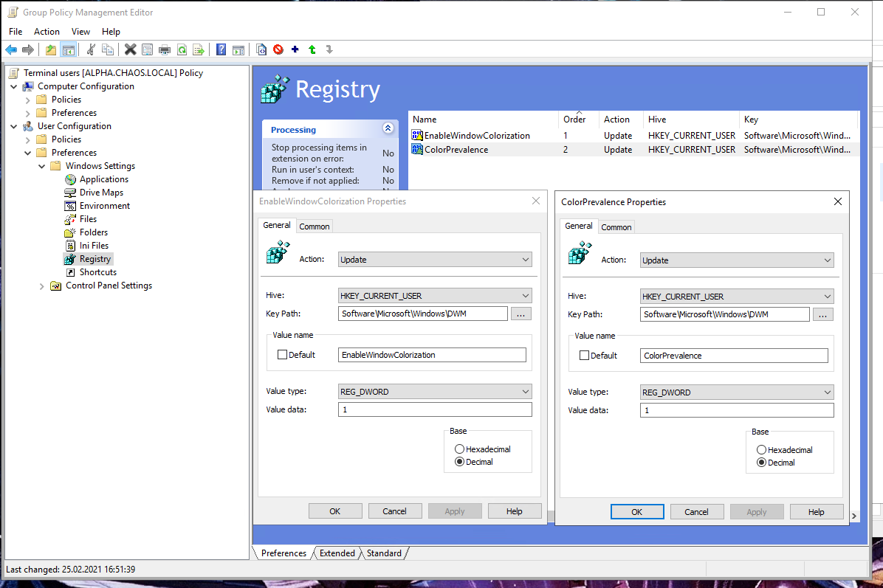Expand the Control Panel Settings node

click(41, 286)
